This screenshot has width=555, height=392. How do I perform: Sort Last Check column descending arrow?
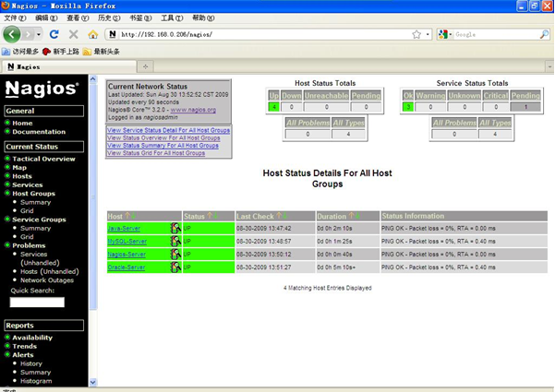click(284, 215)
